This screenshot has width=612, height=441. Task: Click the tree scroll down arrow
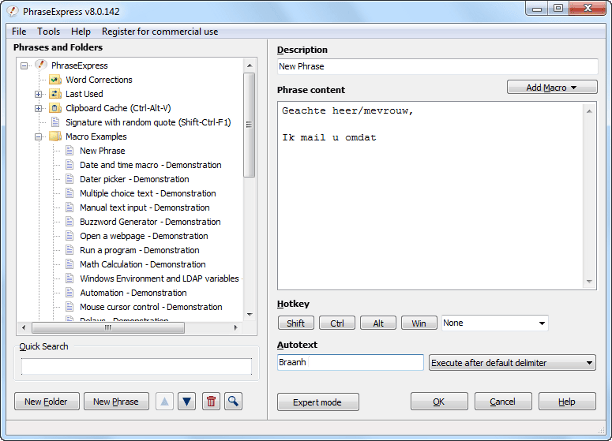click(250, 315)
